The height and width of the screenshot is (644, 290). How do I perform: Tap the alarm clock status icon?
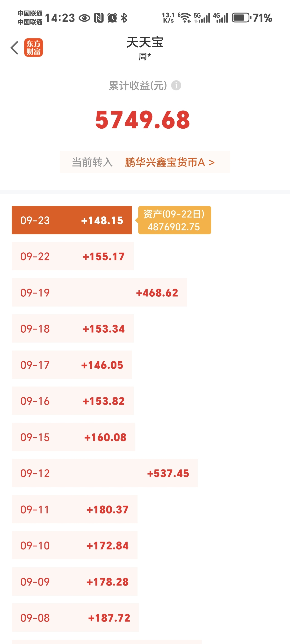coord(112,18)
